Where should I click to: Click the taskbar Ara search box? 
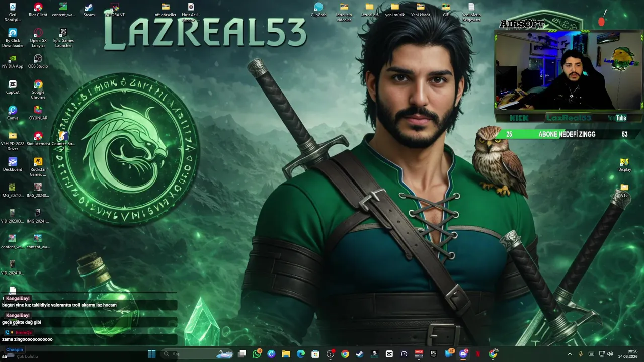196,354
